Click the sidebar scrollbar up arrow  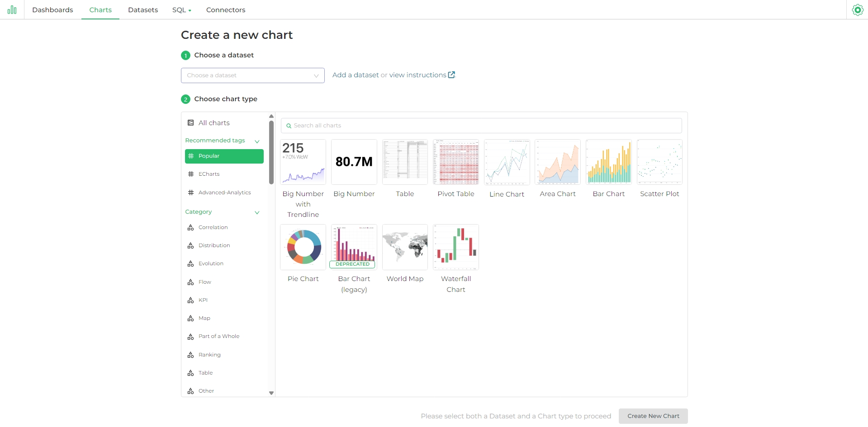click(271, 116)
